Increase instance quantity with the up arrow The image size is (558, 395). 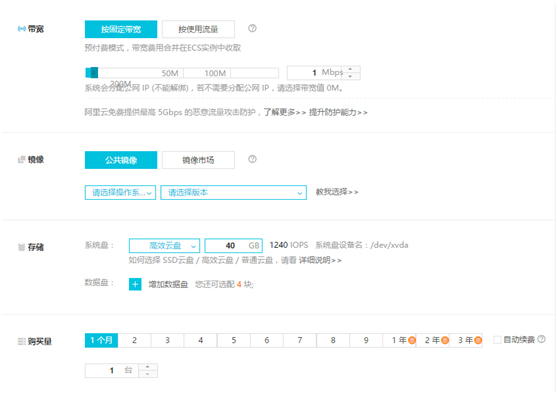coord(148,367)
